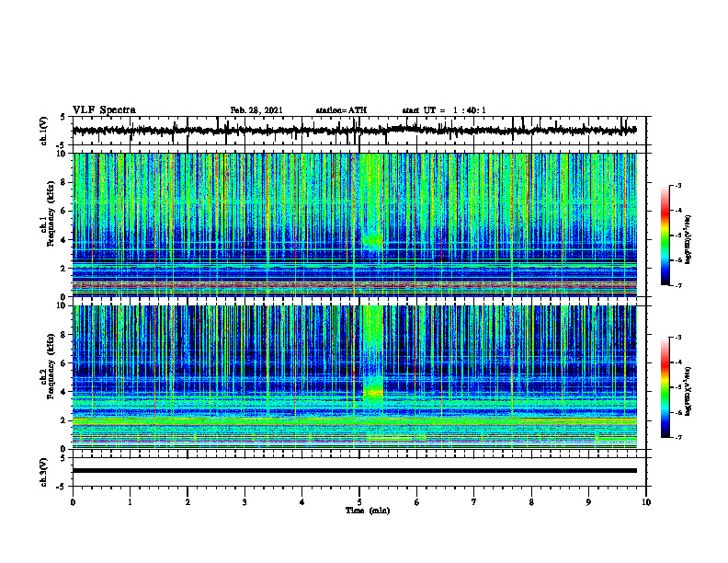
Task: Click the ch.1 voltage waveform trace
Action: click(354, 131)
